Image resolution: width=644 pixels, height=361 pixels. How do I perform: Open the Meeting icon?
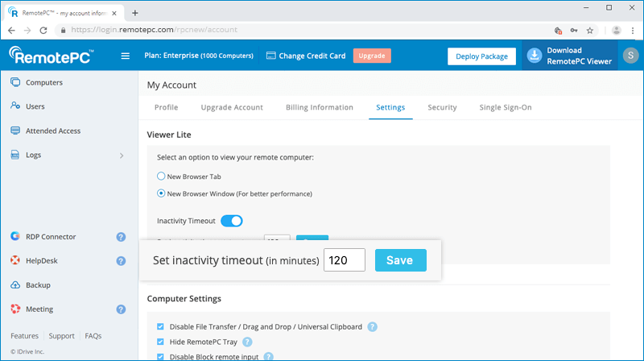click(x=15, y=309)
